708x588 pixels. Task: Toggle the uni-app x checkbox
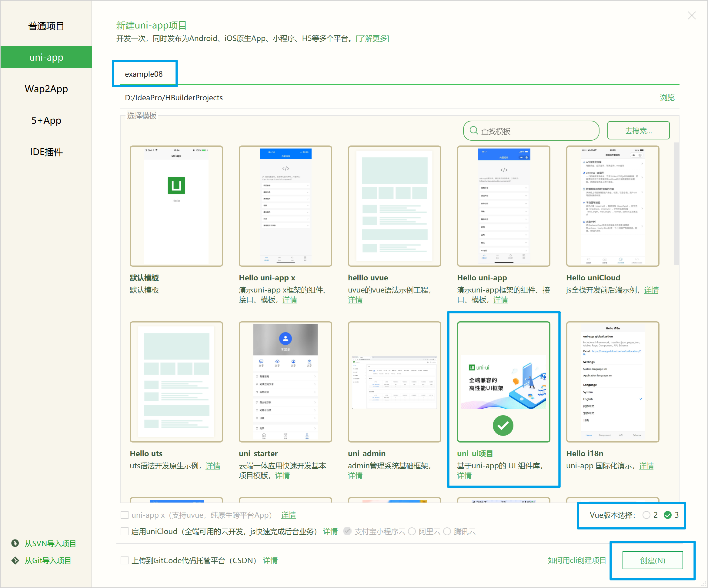coord(124,515)
